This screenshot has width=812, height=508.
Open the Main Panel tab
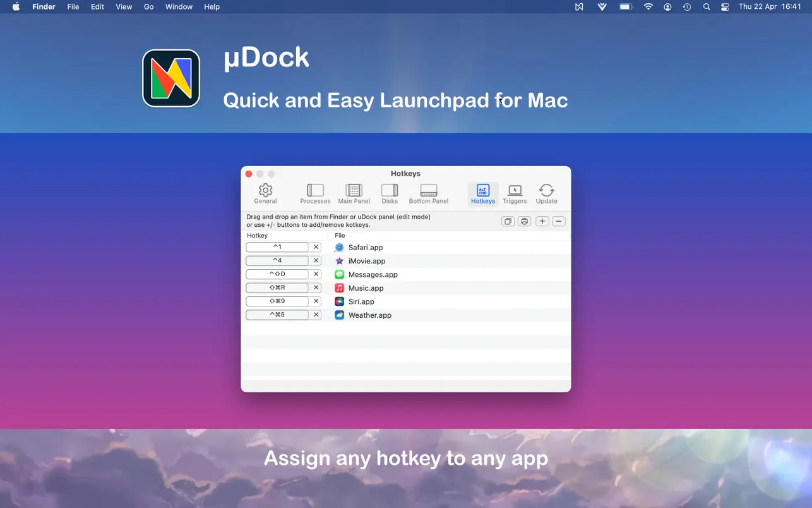pos(354,193)
